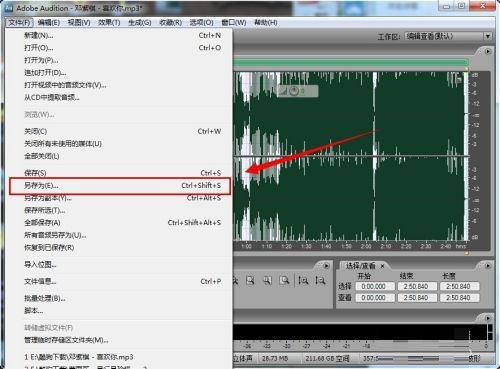Open recent file 1 邓紫棋 - 喜欢你.mp3
This screenshot has width=500, height=369.
[120, 357]
